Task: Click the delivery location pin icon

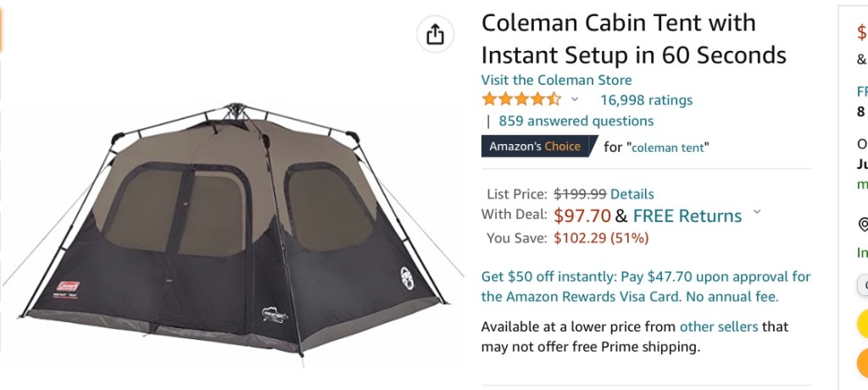Action: click(x=863, y=225)
